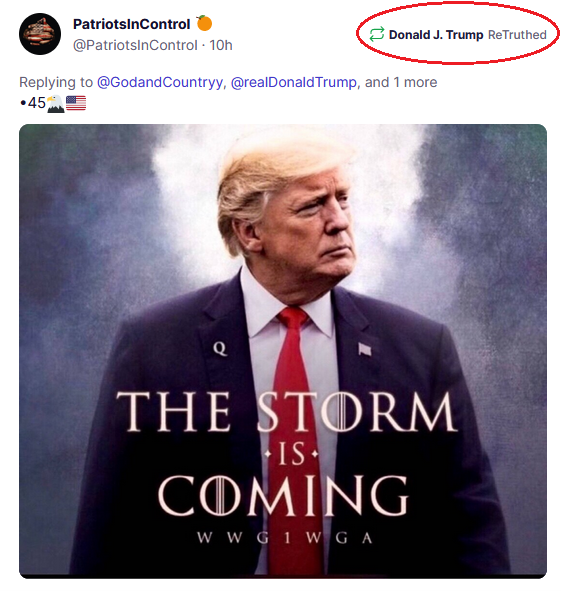Screen dimensions: 561x591
Task: Click the COMING word in image
Action: click(x=283, y=495)
